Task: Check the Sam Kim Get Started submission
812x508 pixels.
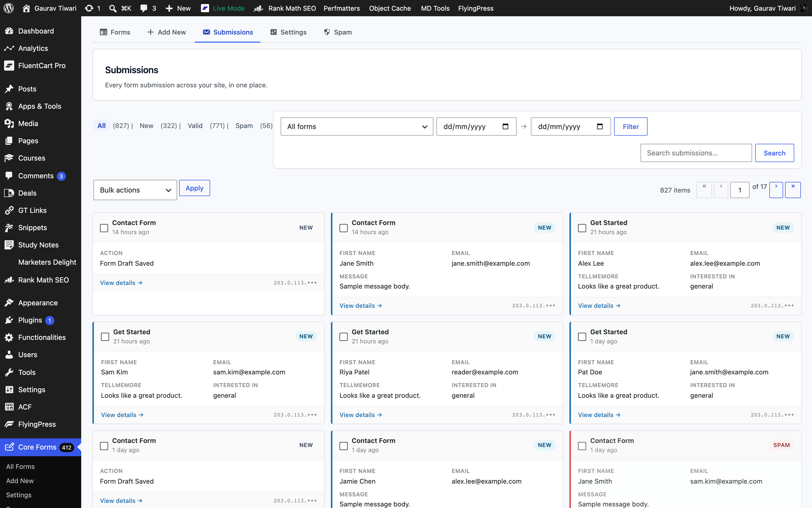Action: pos(105,337)
